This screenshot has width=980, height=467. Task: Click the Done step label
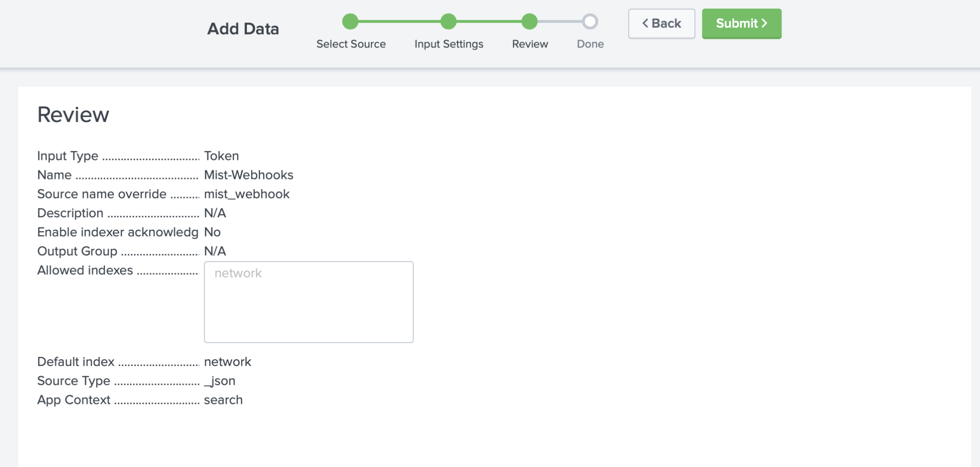pos(590,44)
